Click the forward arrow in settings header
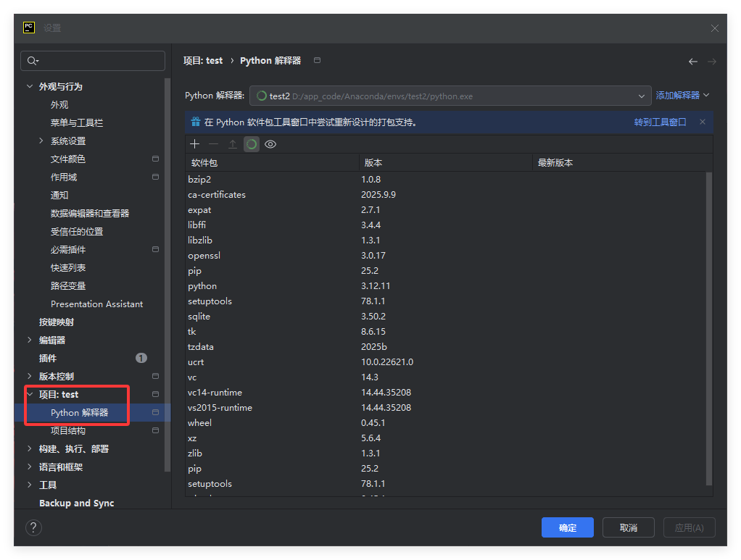The width and height of the screenshot is (741, 560). point(712,62)
